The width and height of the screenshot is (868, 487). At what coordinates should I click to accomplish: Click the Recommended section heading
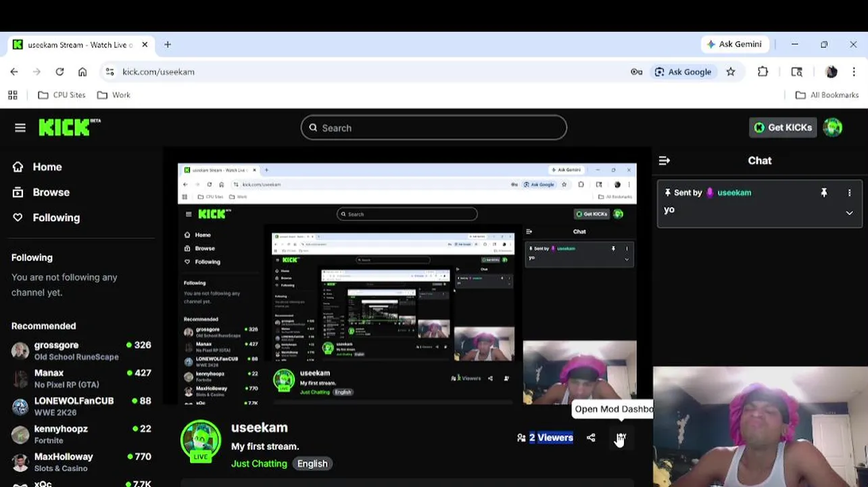(43, 326)
